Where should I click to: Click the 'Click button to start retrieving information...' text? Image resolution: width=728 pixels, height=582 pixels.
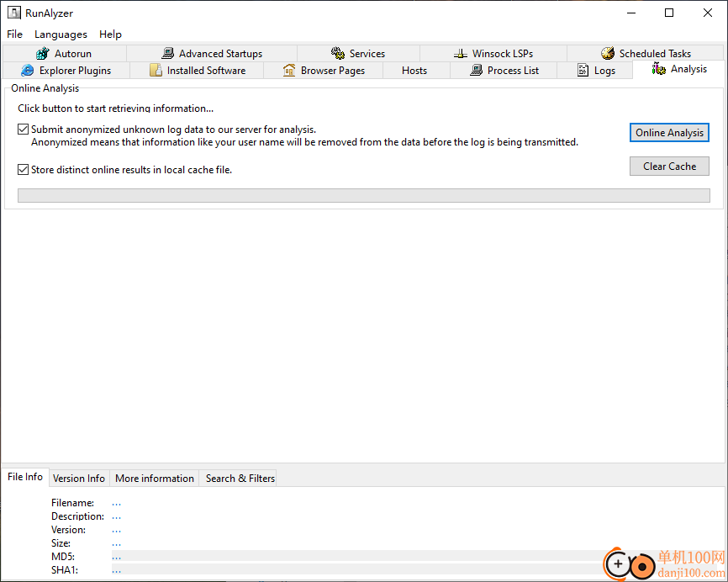tap(116, 108)
